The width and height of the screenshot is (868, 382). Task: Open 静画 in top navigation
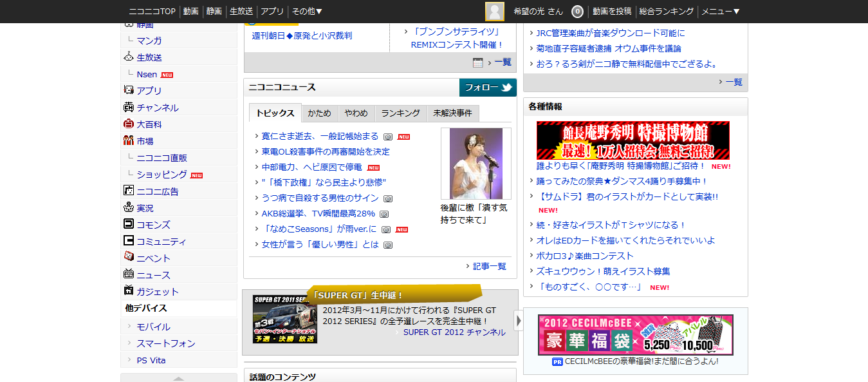tap(214, 12)
